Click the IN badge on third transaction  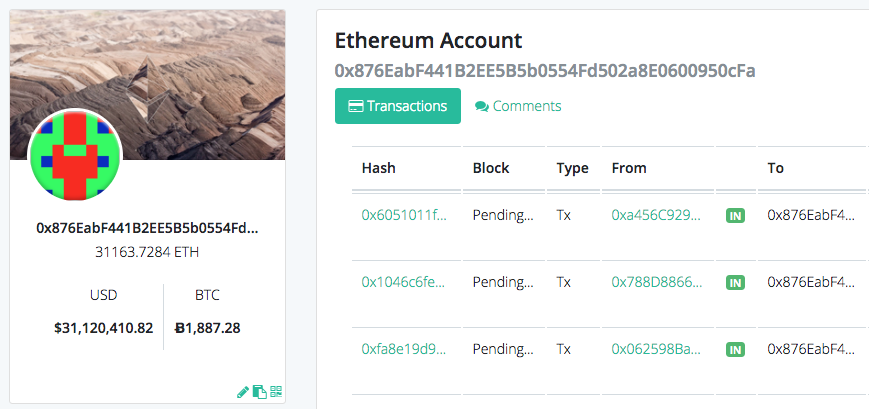pos(735,350)
